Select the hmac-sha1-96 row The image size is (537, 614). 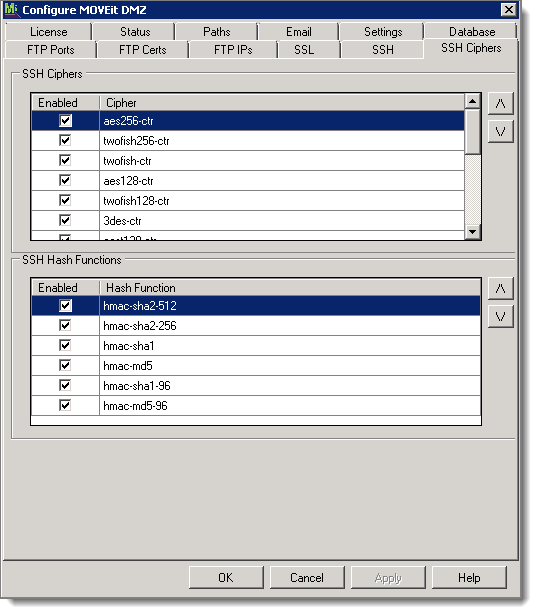[x=256, y=385]
